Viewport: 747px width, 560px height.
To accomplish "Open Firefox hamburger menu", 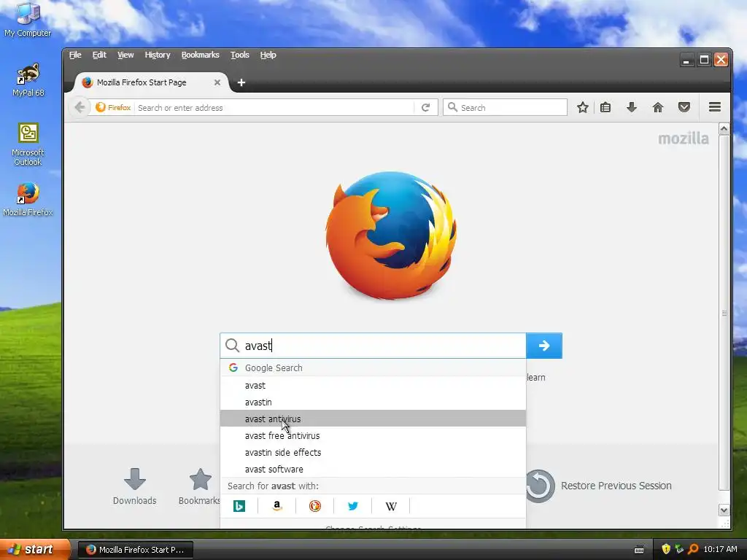I will (715, 107).
